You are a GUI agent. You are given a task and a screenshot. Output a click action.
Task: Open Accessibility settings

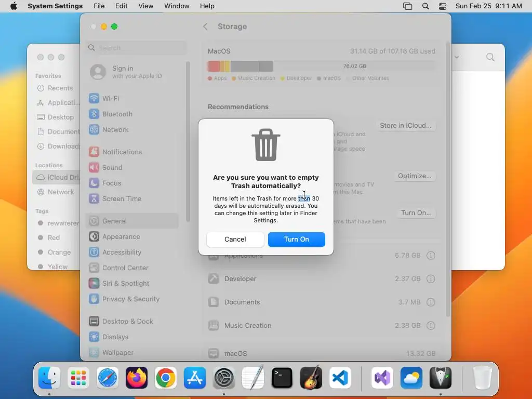(x=132, y=252)
